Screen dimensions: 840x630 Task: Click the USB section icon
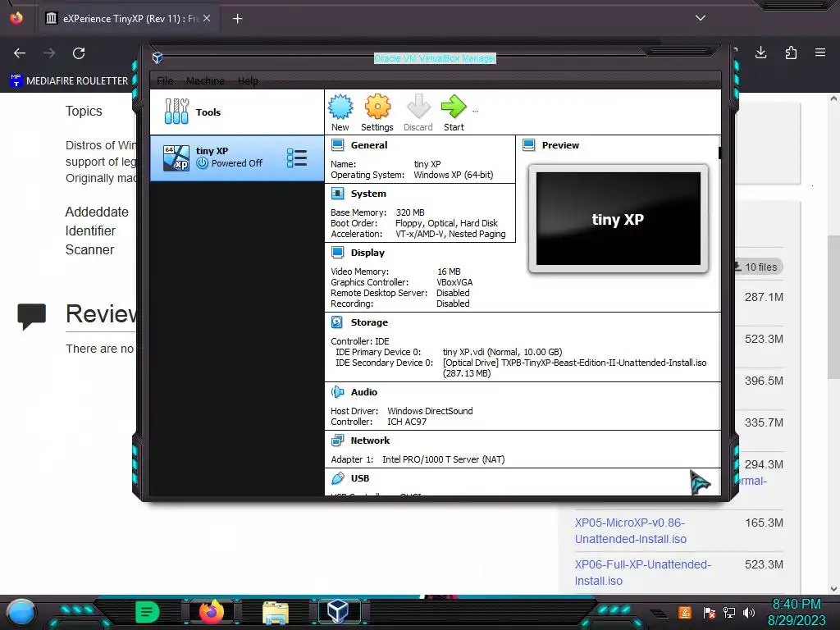point(337,478)
